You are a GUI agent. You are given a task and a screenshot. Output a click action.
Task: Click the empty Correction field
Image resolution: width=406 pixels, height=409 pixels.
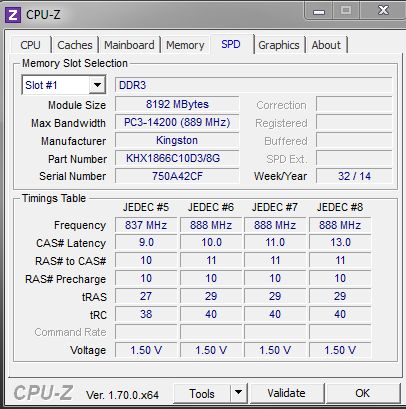click(354, 104)
